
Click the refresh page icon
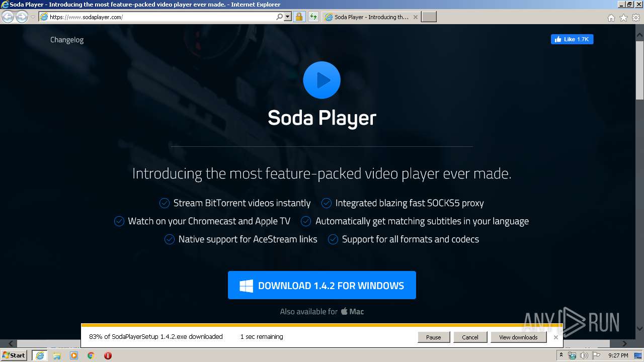[x=313, y=17]
